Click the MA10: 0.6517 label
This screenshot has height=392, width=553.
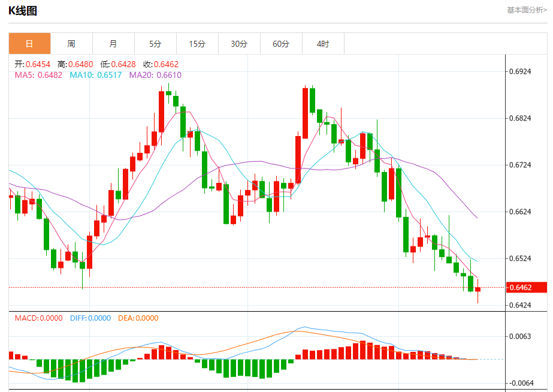[96, 75]
